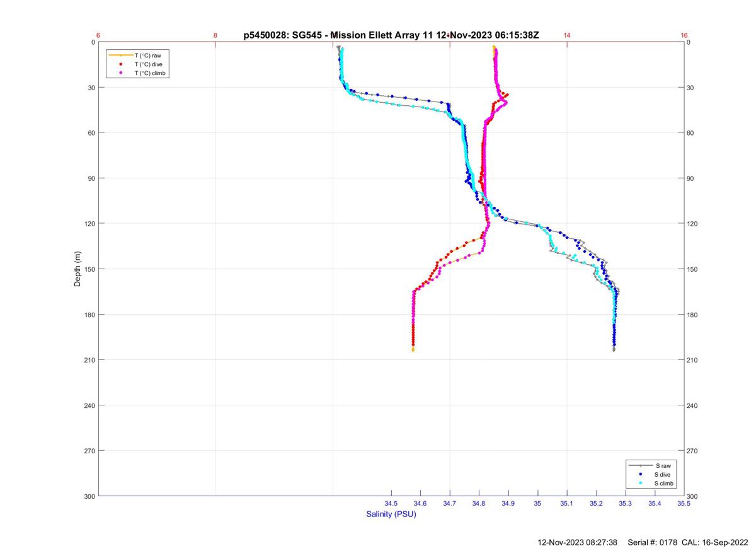Click the 120 tick on left depth axis
The height and width of the screenshot is (558, 756).
90,224
